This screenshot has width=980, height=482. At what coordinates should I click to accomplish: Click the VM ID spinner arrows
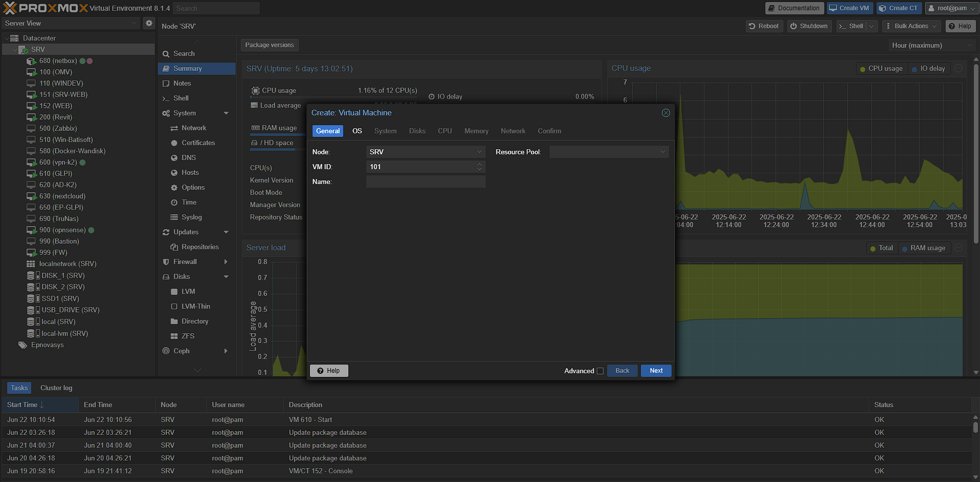point(479,167)
